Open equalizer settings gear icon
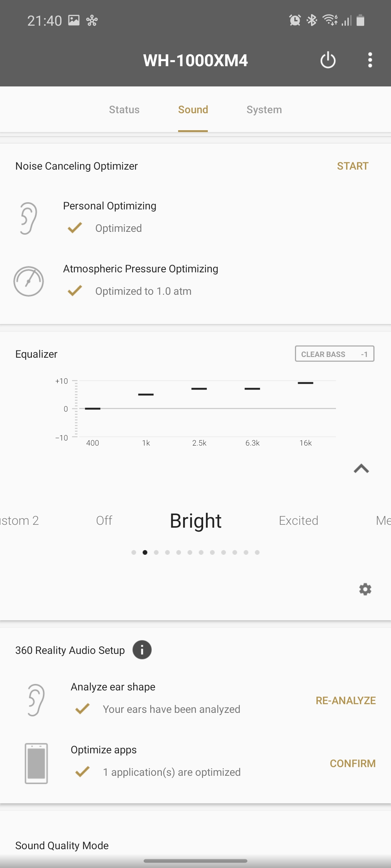The image size is (391, 868). click(365, 589)
